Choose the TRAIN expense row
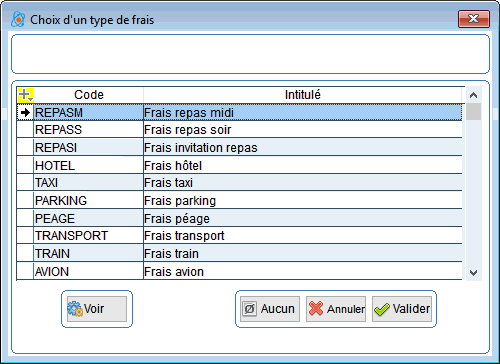 (x=239, y=254)
